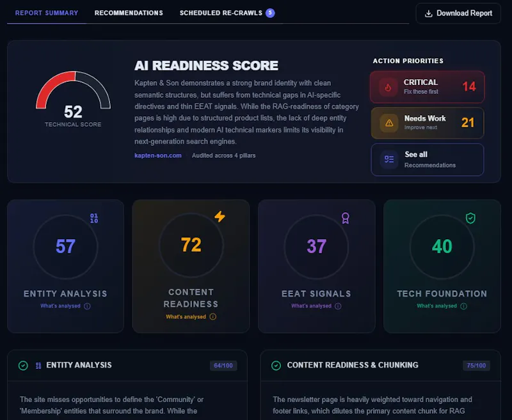512x420 pixels.
Task: Click the Content Readiness & Chunking heading
Action: (x=353, y=365)
